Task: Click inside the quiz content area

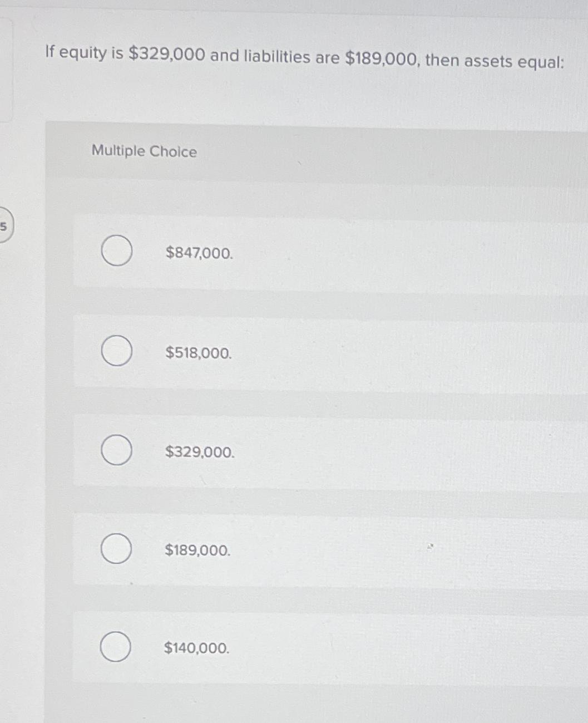Action: pyautogui.click(x=312, y=390)
